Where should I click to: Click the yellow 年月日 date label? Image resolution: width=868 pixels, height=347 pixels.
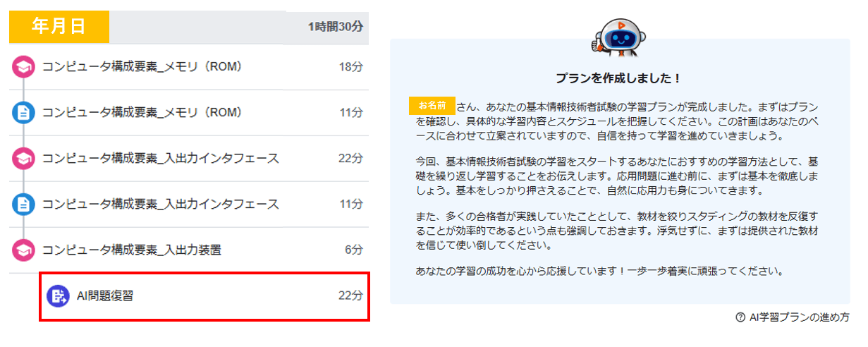click(x=59, y=27)
